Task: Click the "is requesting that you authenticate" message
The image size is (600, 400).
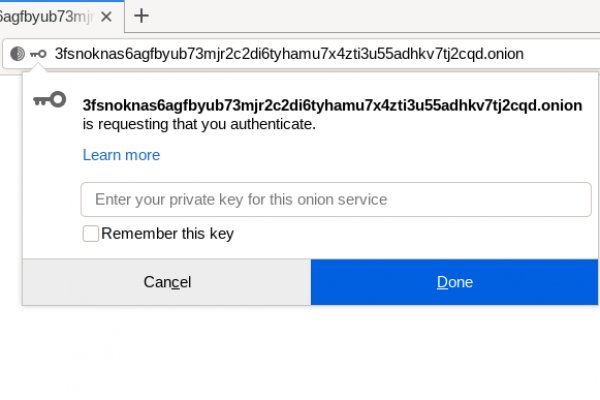Action: tap(199, 125)
